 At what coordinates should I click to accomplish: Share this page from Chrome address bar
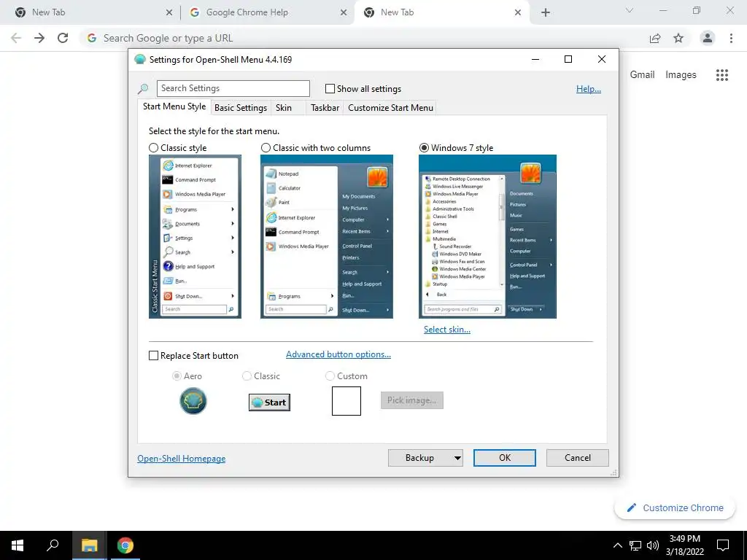(x=655, y=38)
